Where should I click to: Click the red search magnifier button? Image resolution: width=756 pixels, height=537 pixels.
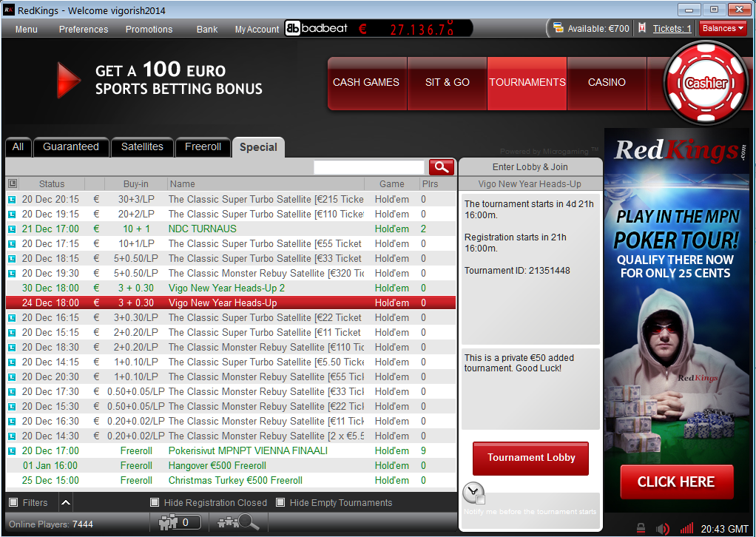[442, 167]
